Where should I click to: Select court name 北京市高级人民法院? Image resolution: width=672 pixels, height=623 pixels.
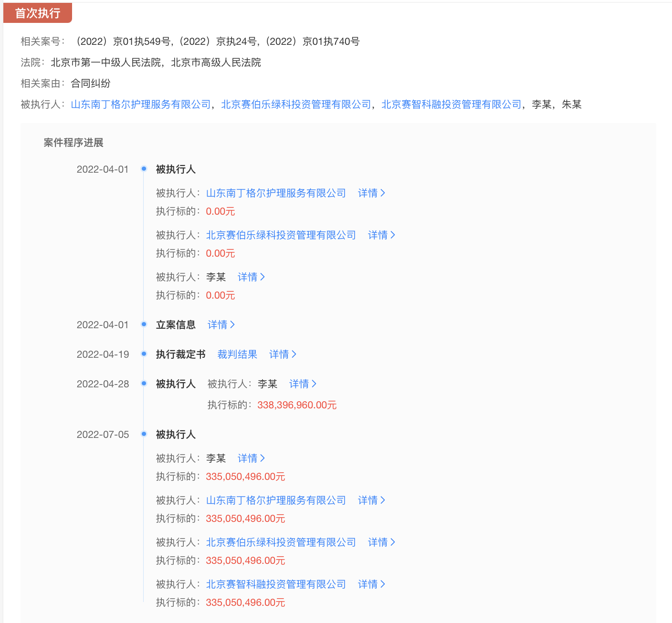coord(216,62)
